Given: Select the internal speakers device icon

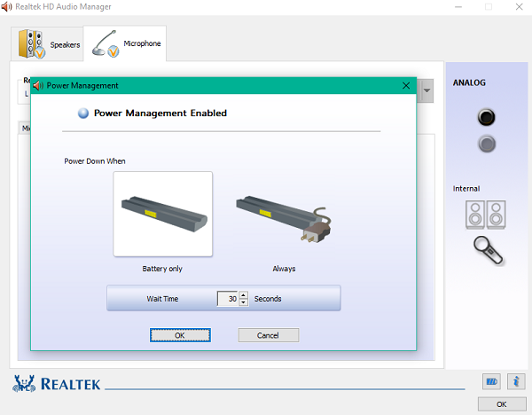Looking at the screenshot, I should (485, 214).
